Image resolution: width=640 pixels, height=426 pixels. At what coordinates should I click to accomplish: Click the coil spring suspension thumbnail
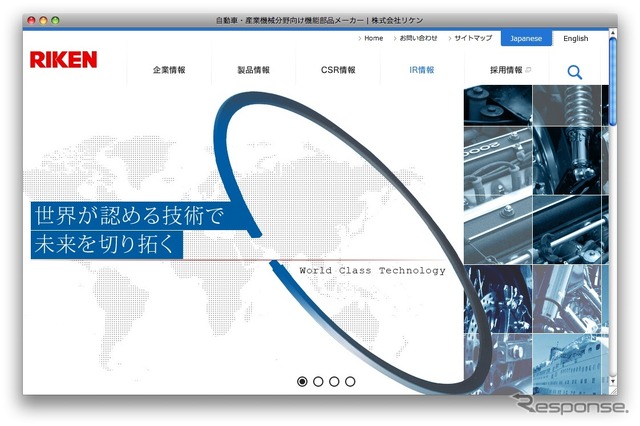[x=567, y=105]
